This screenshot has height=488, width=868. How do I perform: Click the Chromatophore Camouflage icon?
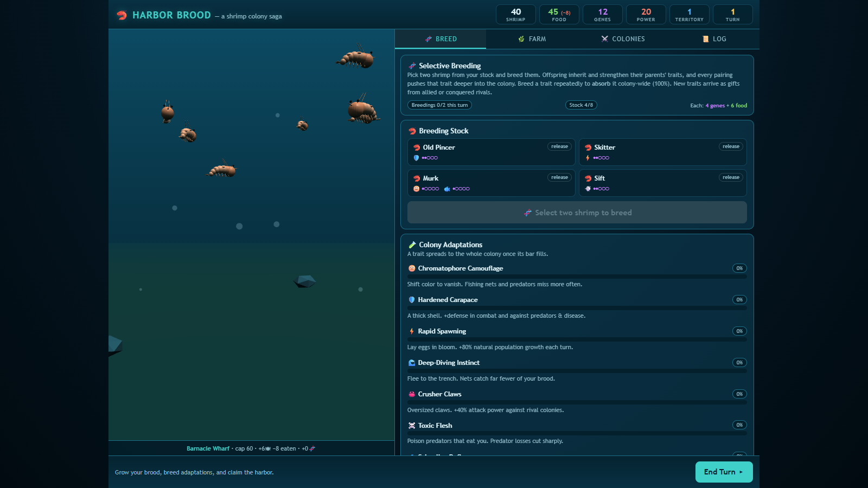pyautogui.click(x=412, y=268)
